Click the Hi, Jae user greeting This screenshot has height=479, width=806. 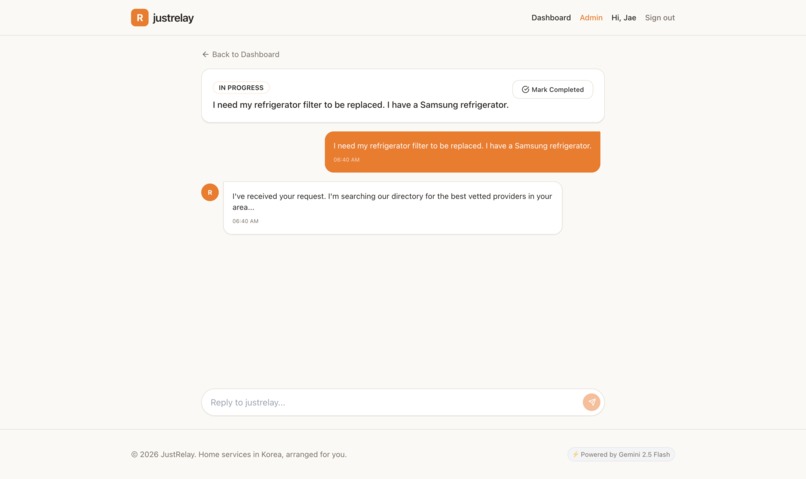click(x=624, y=17)
